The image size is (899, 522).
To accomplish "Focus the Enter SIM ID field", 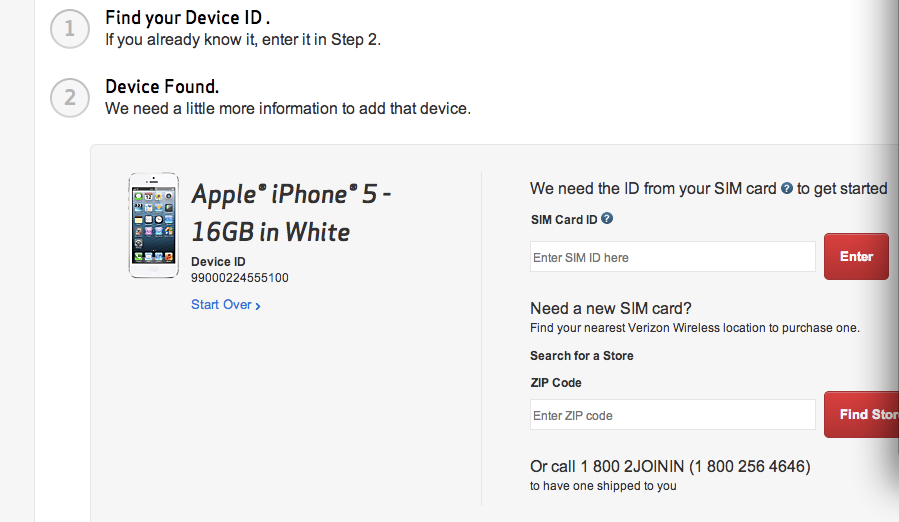I will click(x=672, y=257).
